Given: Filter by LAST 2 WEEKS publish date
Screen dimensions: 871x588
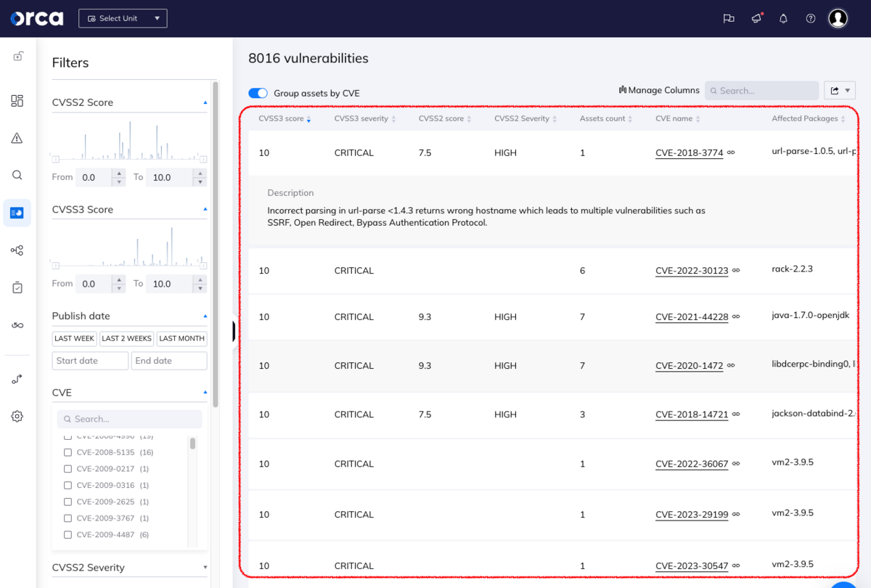Looking at the screenshot, I should click(x=126, y=338).
